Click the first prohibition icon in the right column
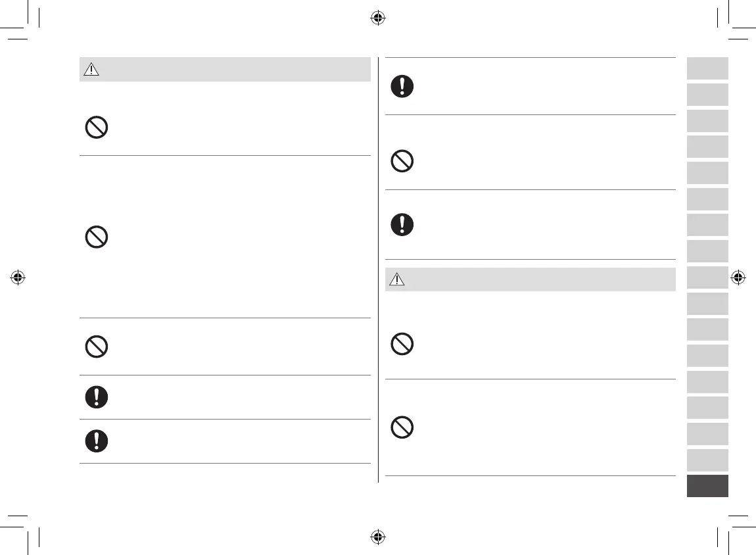The height and width of the screenshot is (555, 756). click(402, 161)
